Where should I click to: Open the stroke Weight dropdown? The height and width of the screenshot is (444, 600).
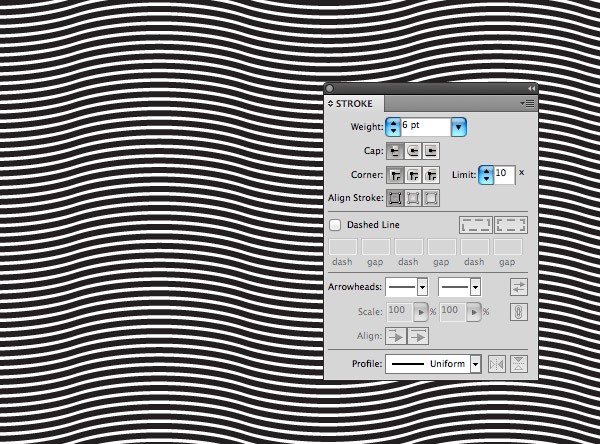tap(459, 127)
